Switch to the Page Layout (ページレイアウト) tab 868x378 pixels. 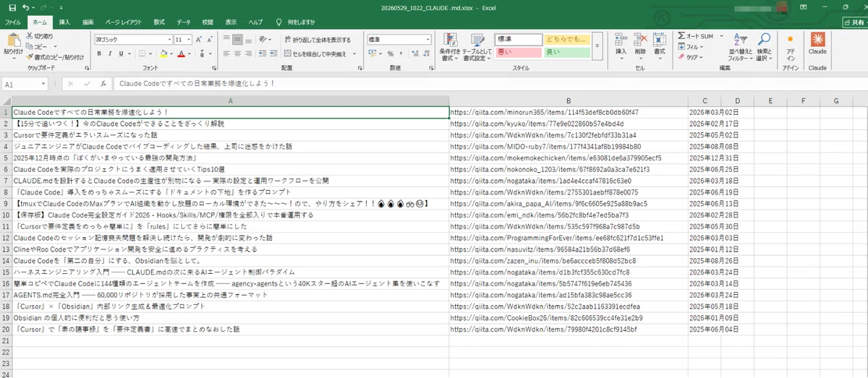[124, 22]
